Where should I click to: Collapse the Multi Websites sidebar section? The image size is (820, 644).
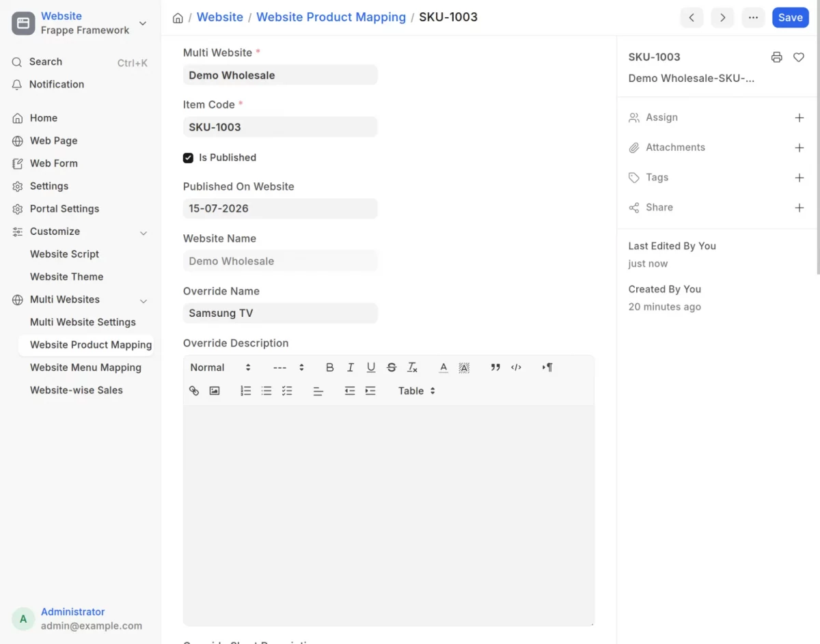click(143, 300)
